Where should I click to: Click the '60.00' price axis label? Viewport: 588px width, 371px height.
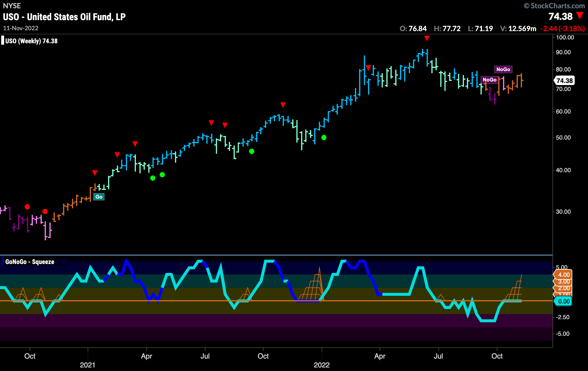(x=563, y=111)
